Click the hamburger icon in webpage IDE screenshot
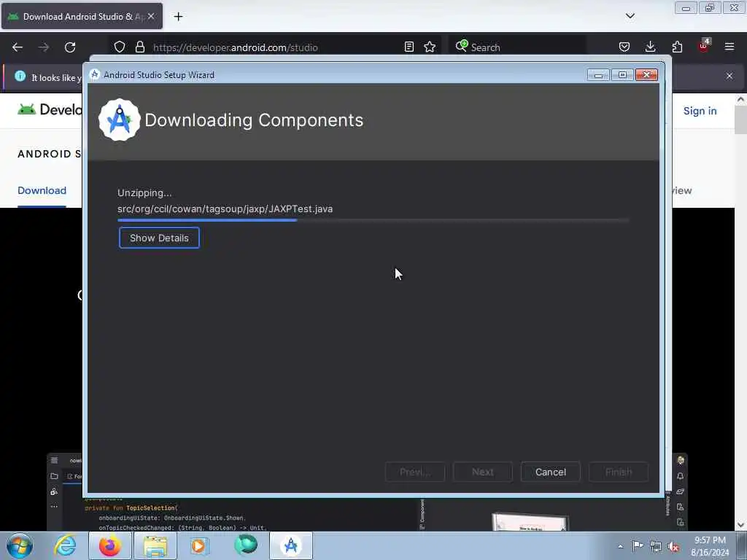The image size is (747, 560). click(x=54, y=460)
